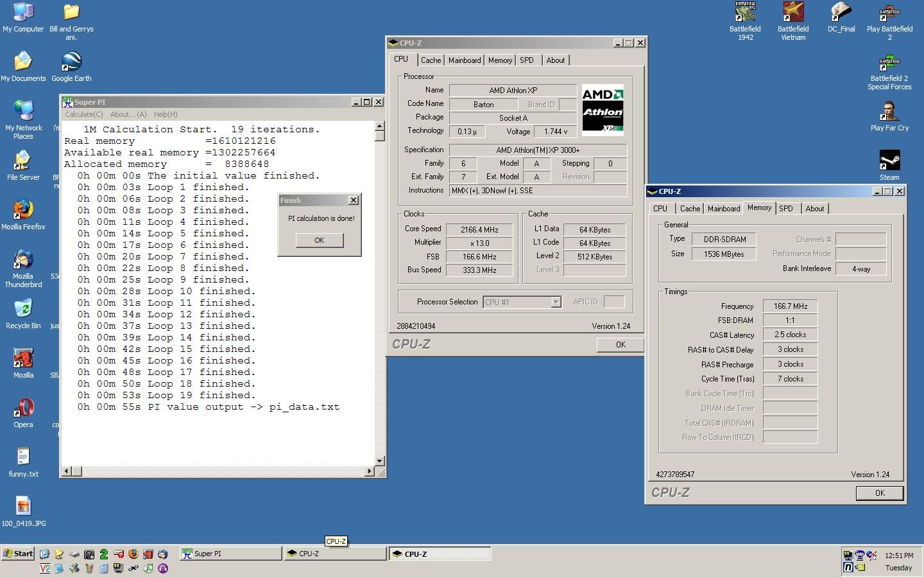Click the Specification field AMD Athlon(TM) XP 3000+
The image size is (924, 578).
[x=538, y=150]
